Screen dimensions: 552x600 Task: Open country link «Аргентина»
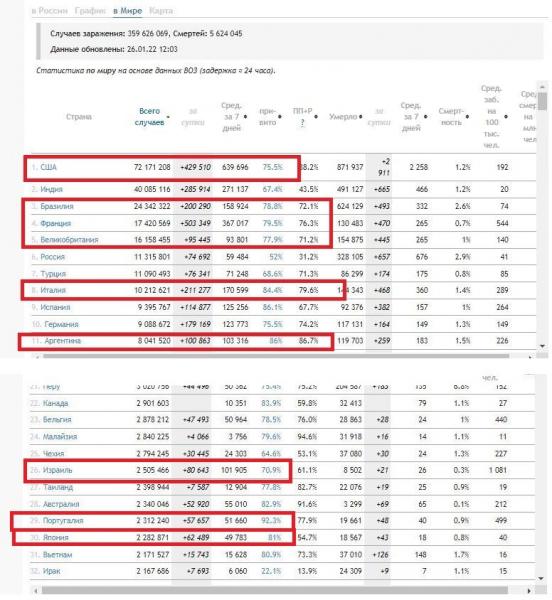63,341
